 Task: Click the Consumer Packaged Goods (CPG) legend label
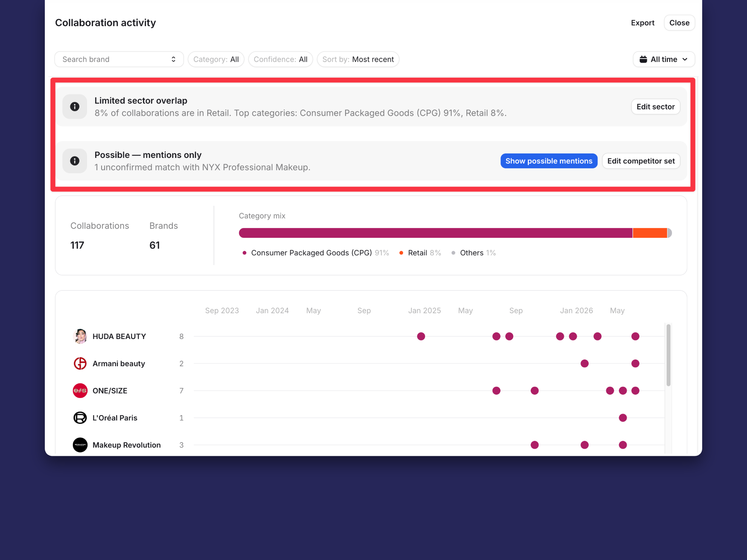pyautogui.click(x=311, y=253)
